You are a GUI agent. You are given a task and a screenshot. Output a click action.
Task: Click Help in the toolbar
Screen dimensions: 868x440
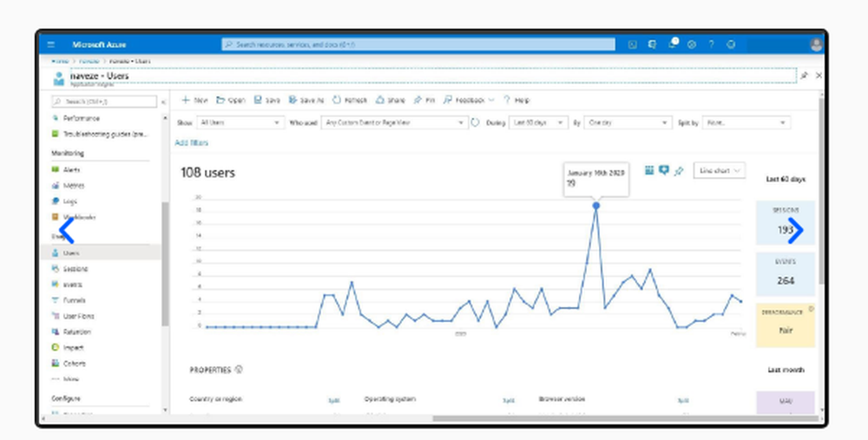click(516, 100)
